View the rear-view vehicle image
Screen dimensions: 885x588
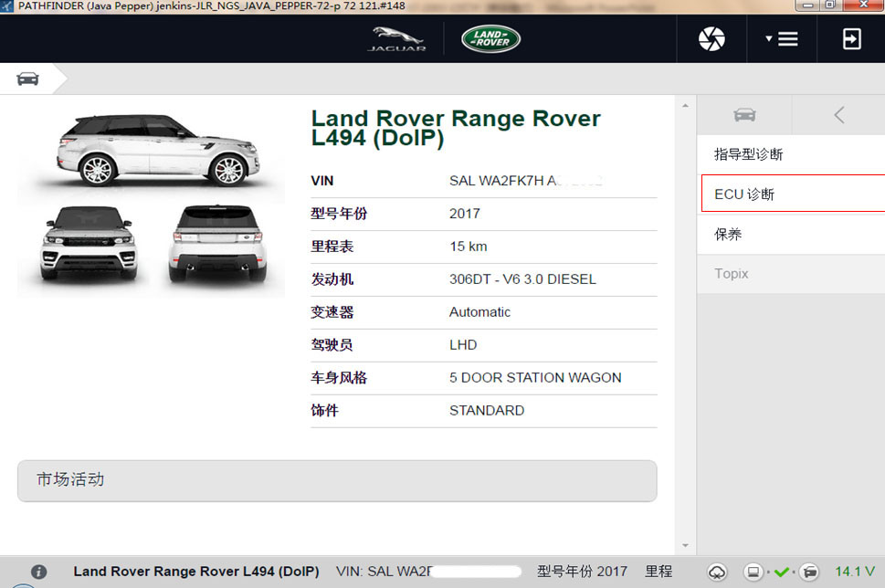[218, 245]
